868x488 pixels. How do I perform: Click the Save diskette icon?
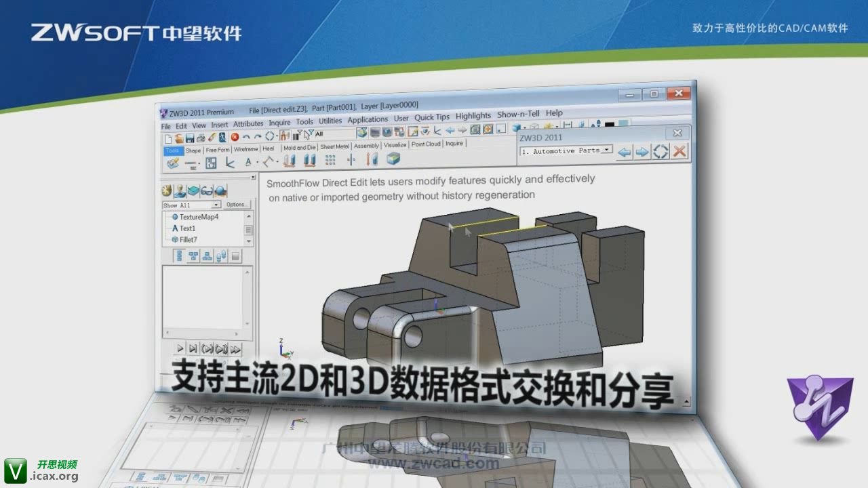(x=190, y=138)
